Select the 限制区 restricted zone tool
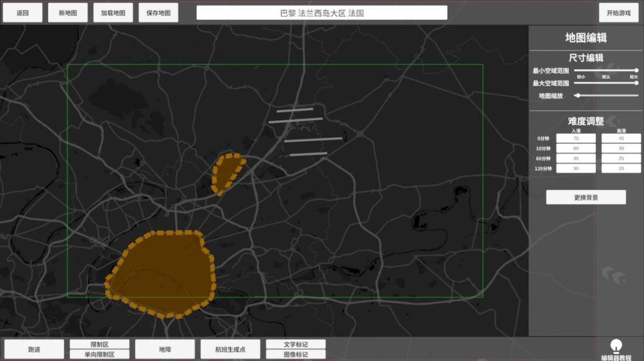The image size is (644, 361). click(x=99, y=344)
